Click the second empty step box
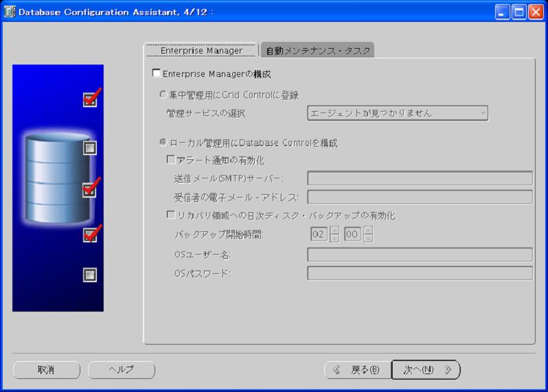Image resolution: width=548 pixels, height=392 pixels. click(90, 148)
